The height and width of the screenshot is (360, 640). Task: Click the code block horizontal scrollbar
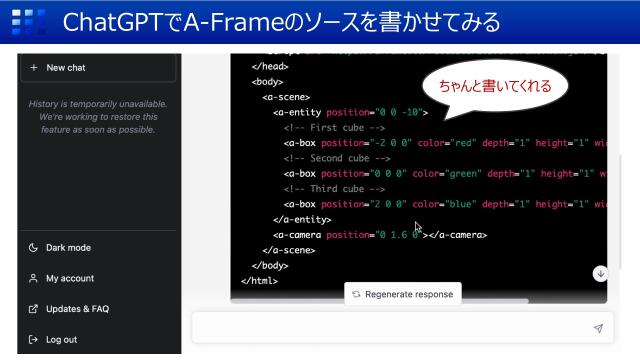click(x=380, y=301)
